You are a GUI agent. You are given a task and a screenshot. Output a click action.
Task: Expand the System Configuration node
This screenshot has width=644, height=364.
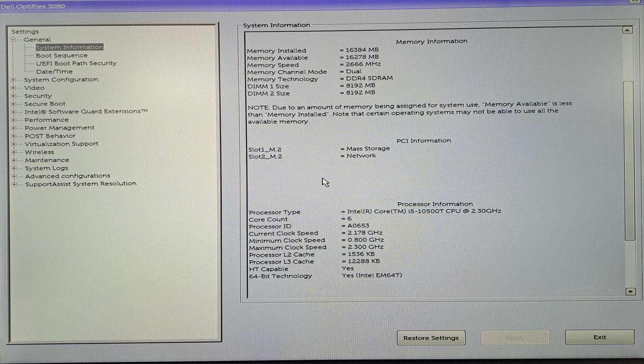[14, 80]
